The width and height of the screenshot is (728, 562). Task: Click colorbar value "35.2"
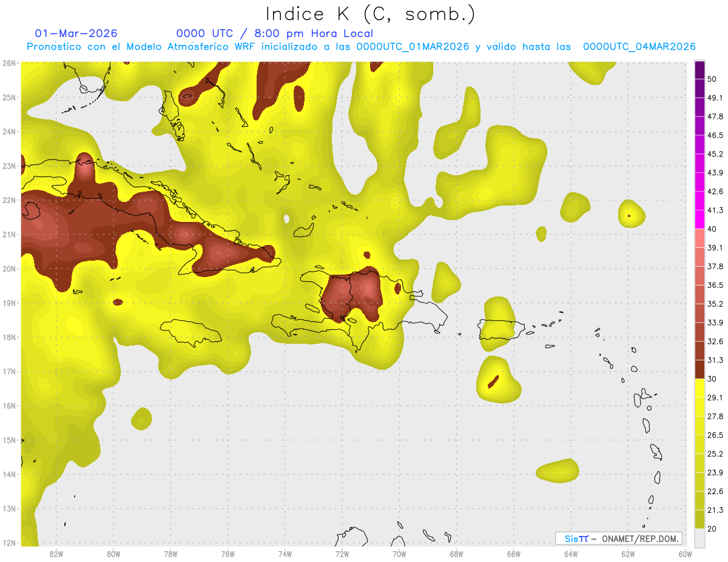pyautogui.click(x=715, y=304)
